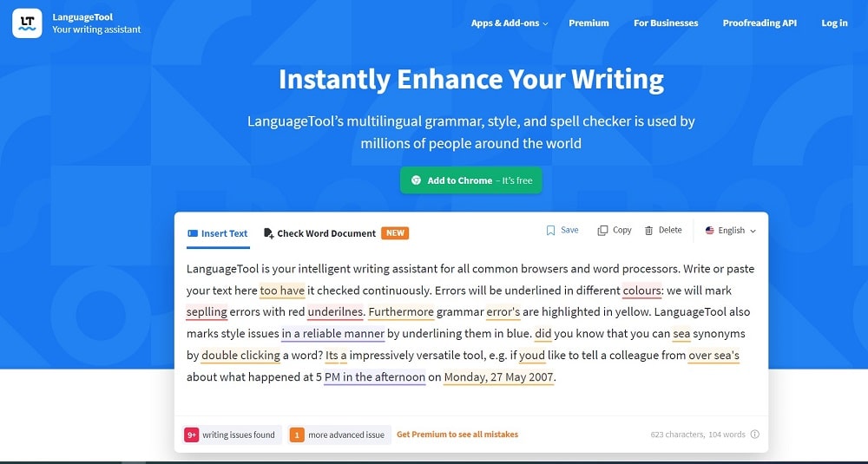Click the underlined word 'youd'
Viewport: 868px width, 464px height.
tap(532, 355)
